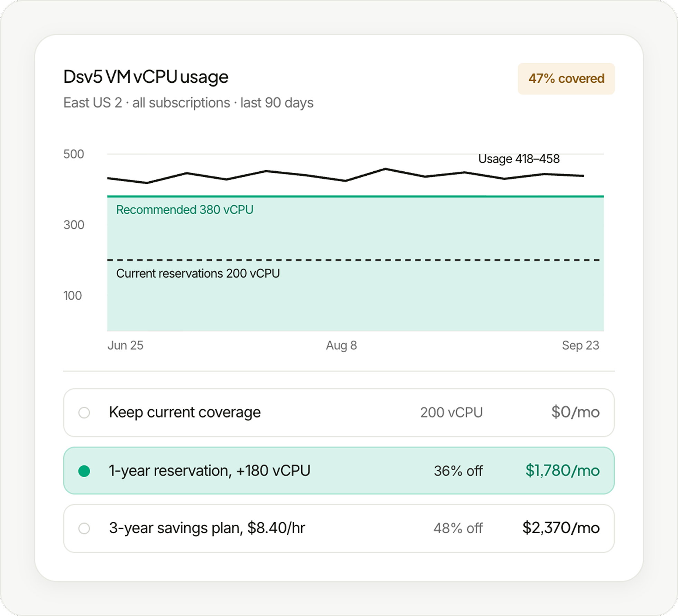678x616 pixels.
Task: Click the 36% off discount text
Action: [x=458, y=471]
